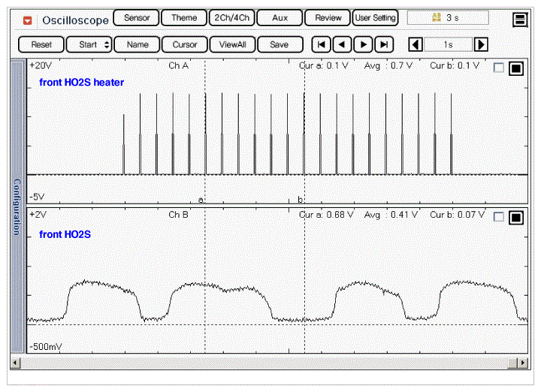
Task: Jump to last record with skip-end icon
Action: click(x=384, y=44)
